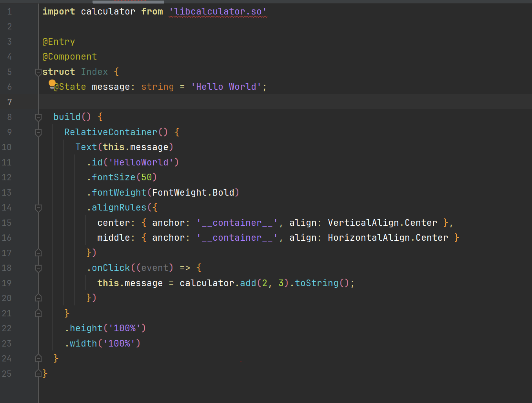532x403 pixels.
Task: Click the 'libcalculator.so' import string
Action: tap(218, 12)
